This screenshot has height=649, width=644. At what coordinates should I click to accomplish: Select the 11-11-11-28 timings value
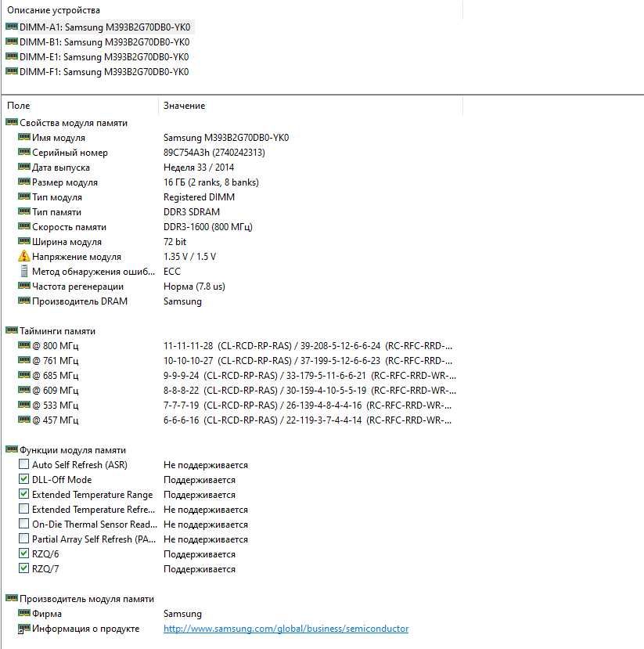pyautogui.click(x=308, y=345)
